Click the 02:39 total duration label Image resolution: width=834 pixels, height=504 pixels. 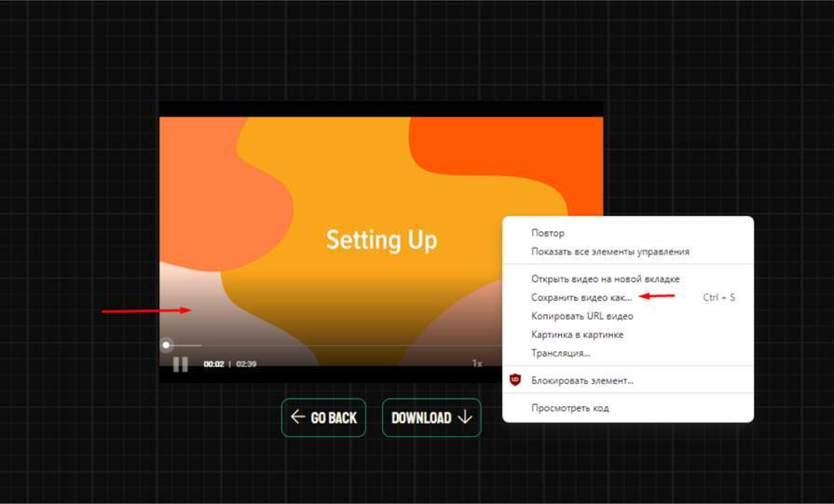246,364
